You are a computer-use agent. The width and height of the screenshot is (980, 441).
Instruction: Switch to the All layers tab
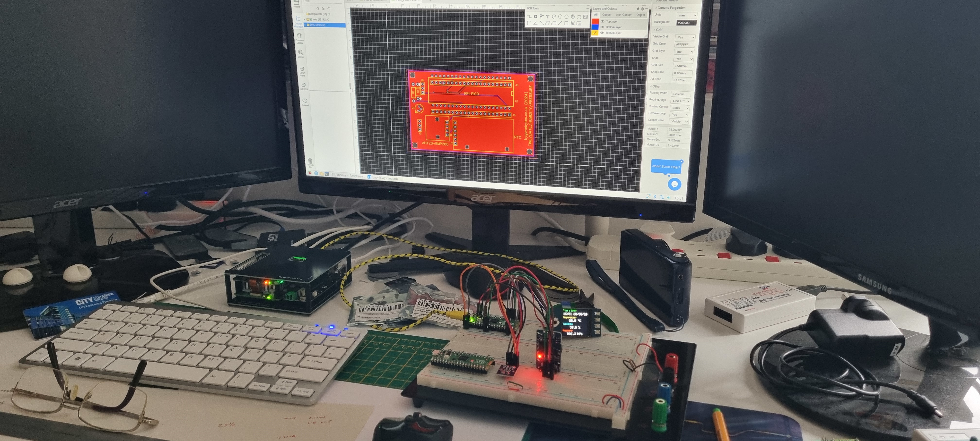(x=596, y=15)
